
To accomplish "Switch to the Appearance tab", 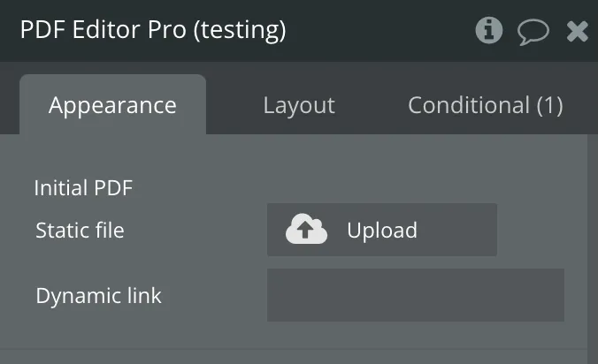I will click(x=112, y=105).
